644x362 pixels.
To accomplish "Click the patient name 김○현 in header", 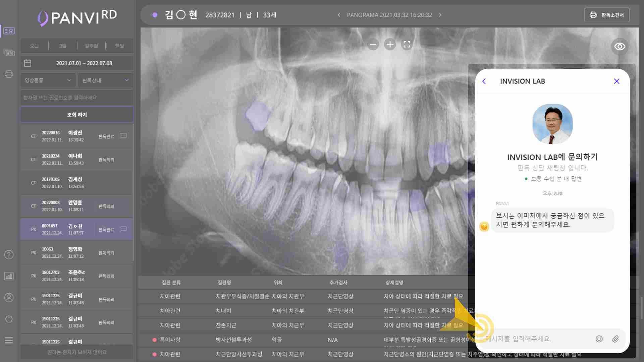I will [181, 15].
